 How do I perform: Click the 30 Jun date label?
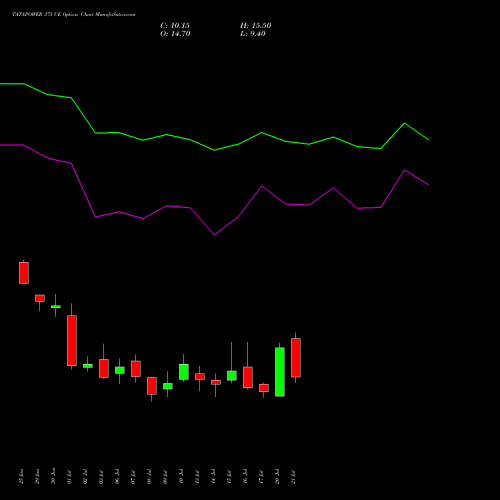point(53,476)
